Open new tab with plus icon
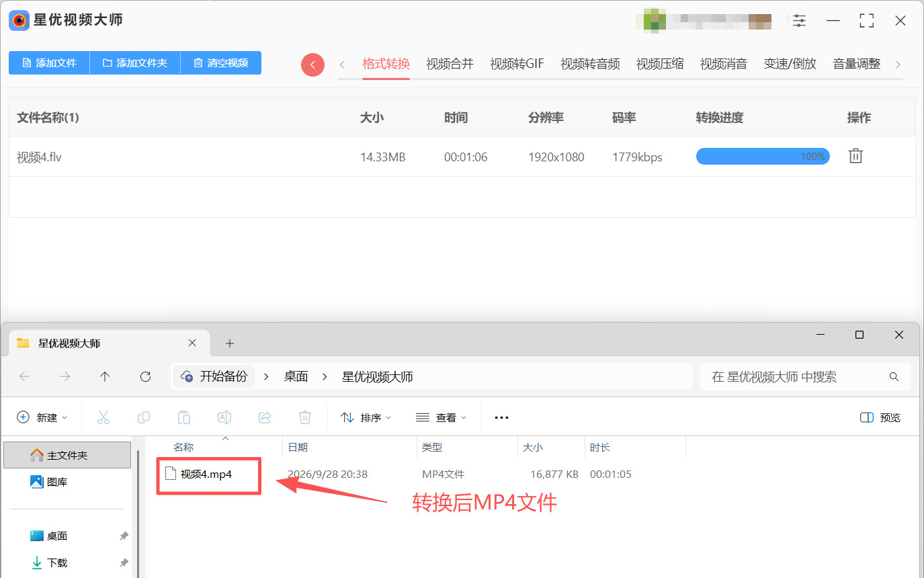Viewport: 924px width, 578px height. (230, 343)
